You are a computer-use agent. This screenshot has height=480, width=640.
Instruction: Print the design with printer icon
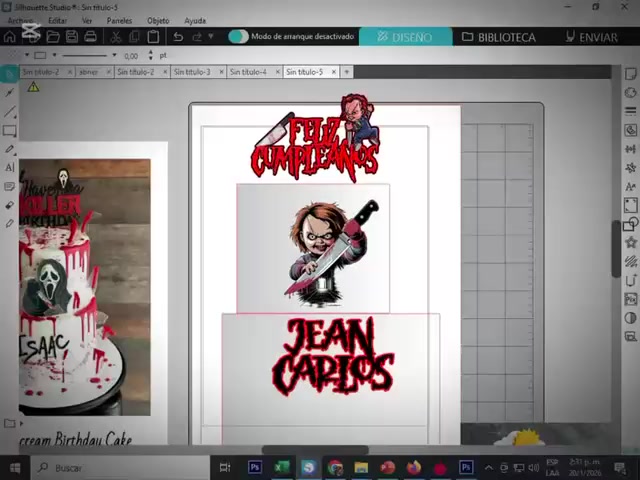point(90,37)
